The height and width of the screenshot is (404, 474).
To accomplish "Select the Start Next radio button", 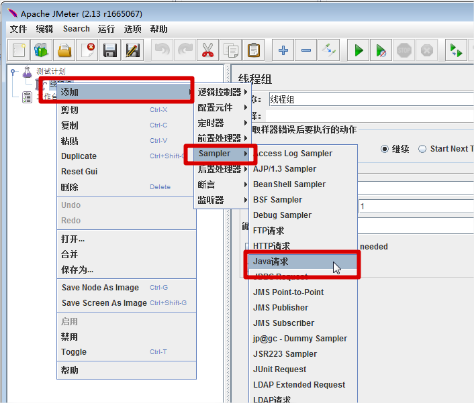I will coord(422,149).
